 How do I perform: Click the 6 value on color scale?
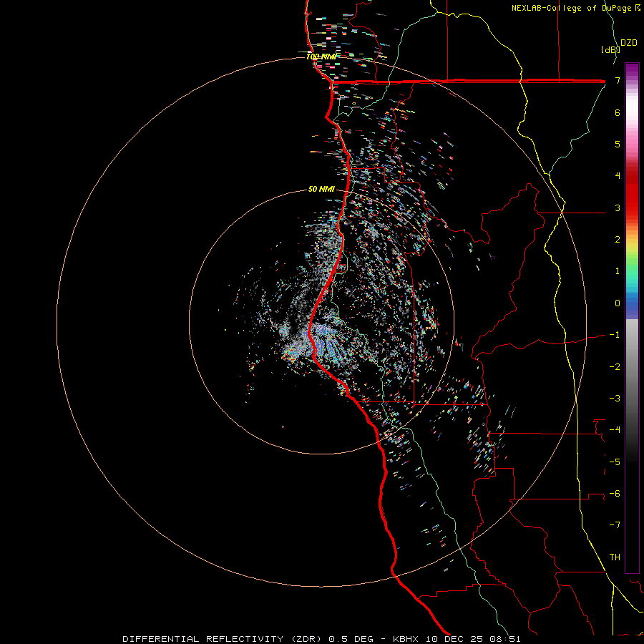click(618, 112)
